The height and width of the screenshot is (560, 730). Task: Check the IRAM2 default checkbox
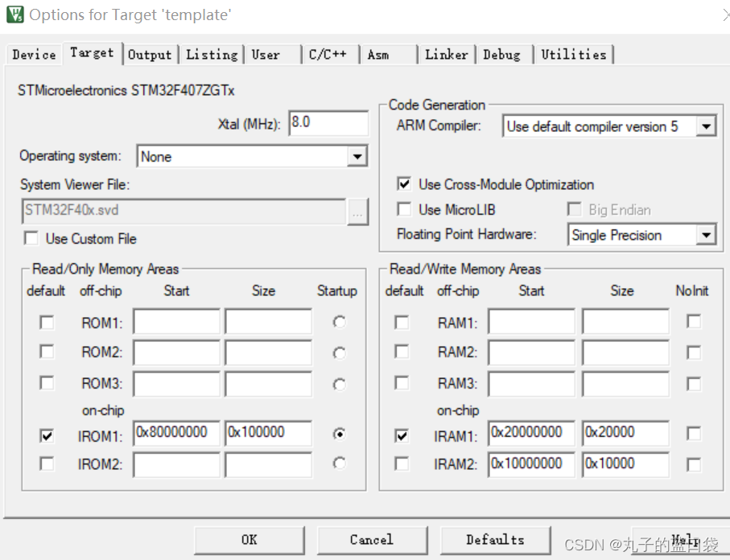(x=402, y=463)
